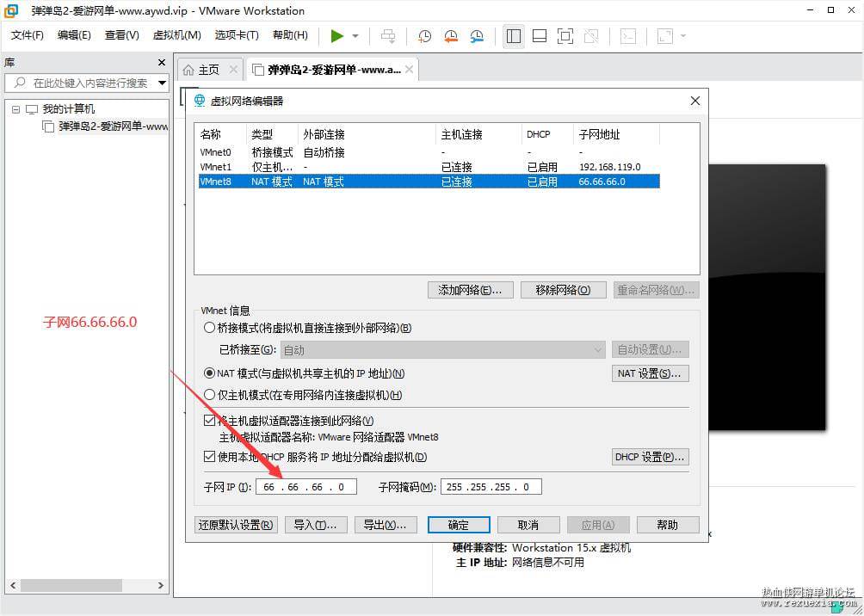The height and width of the screenshot is (616, 864).
Task: Open the 虚拟机(M) menu
Action: [x=177, y=35]
